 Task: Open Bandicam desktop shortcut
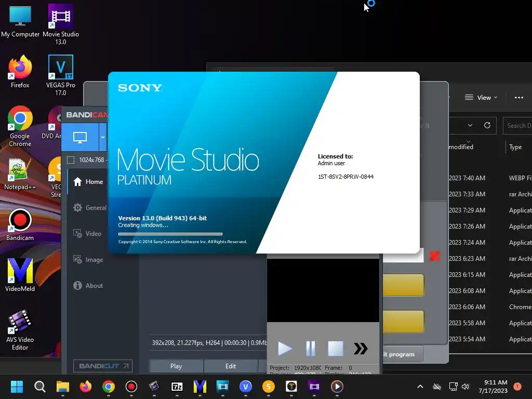click(x=20, y=224)
